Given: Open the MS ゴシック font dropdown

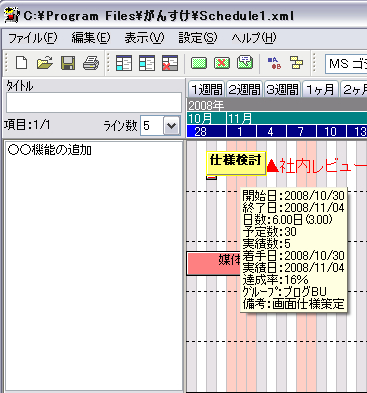Looking at the screenshot, I should coord(346,63).
